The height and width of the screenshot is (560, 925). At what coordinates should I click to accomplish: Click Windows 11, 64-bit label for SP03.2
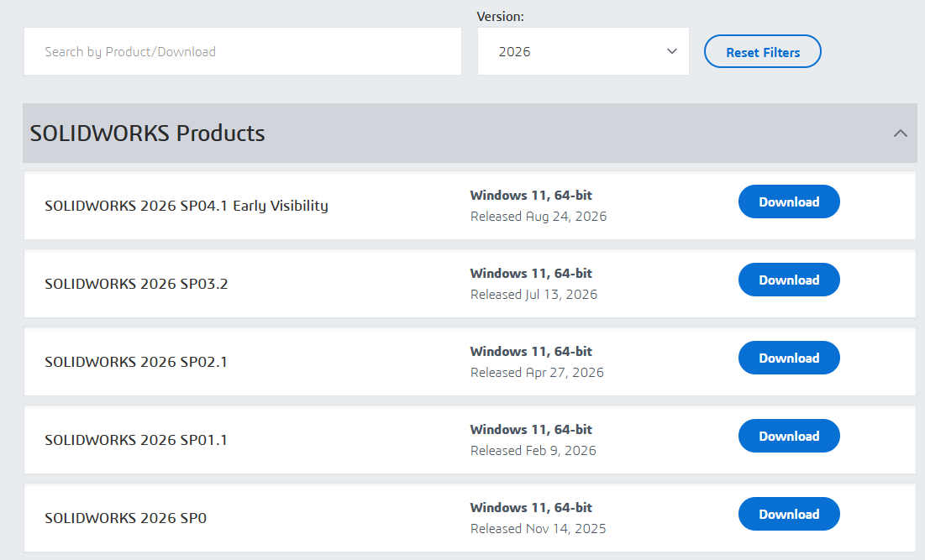click(x=531, y=273)
